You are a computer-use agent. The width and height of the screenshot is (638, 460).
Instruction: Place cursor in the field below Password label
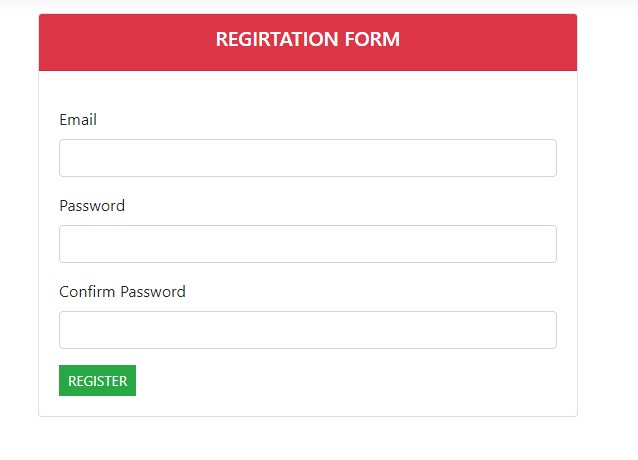click(308, 244)
